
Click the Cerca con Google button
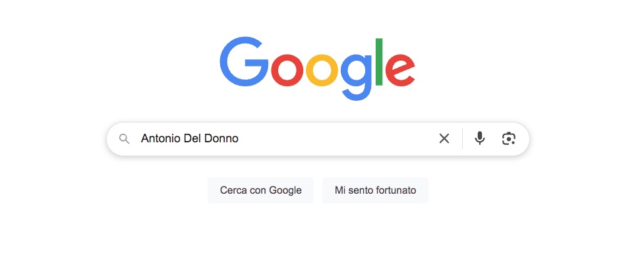pyautogui.click(x=260, y=190)
